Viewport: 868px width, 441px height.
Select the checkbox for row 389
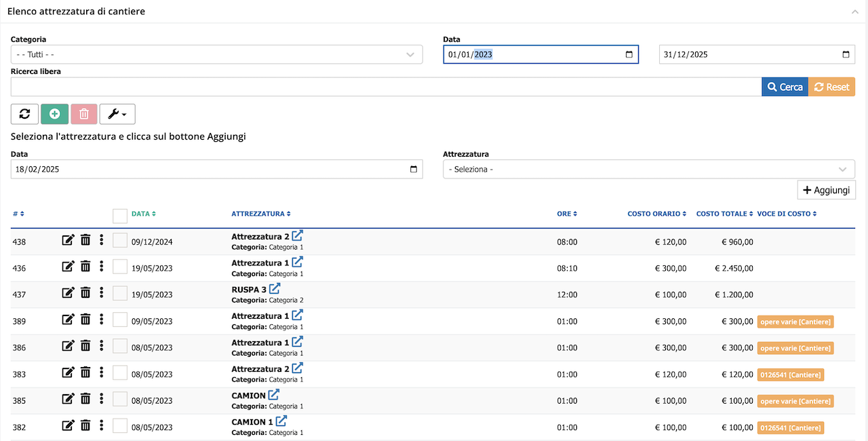(x=120, y=320)
